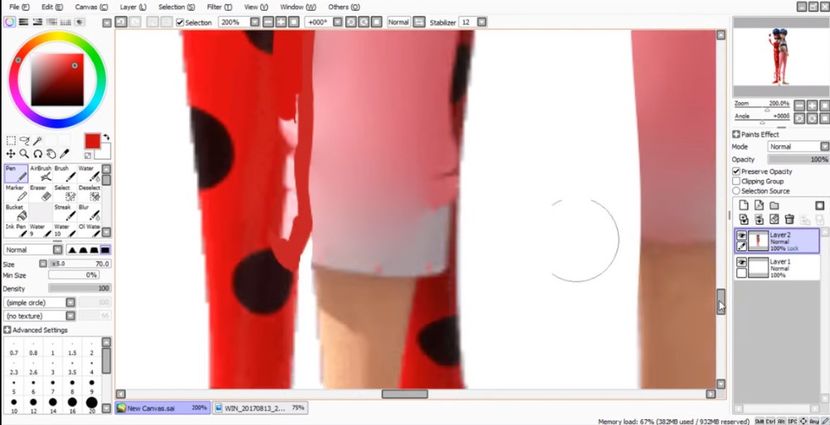Select the Pen tool

click(16, 174)
